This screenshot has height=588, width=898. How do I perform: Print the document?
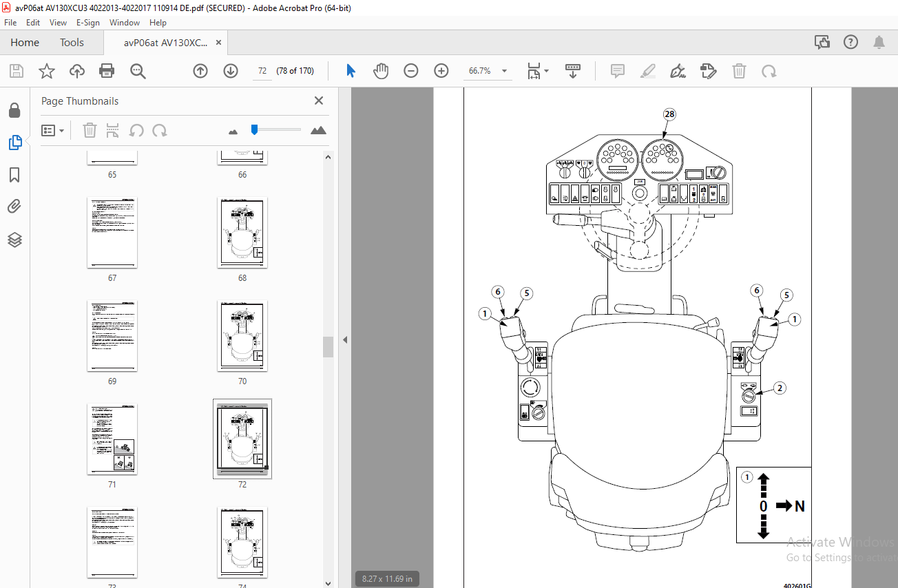pos(106,71)
